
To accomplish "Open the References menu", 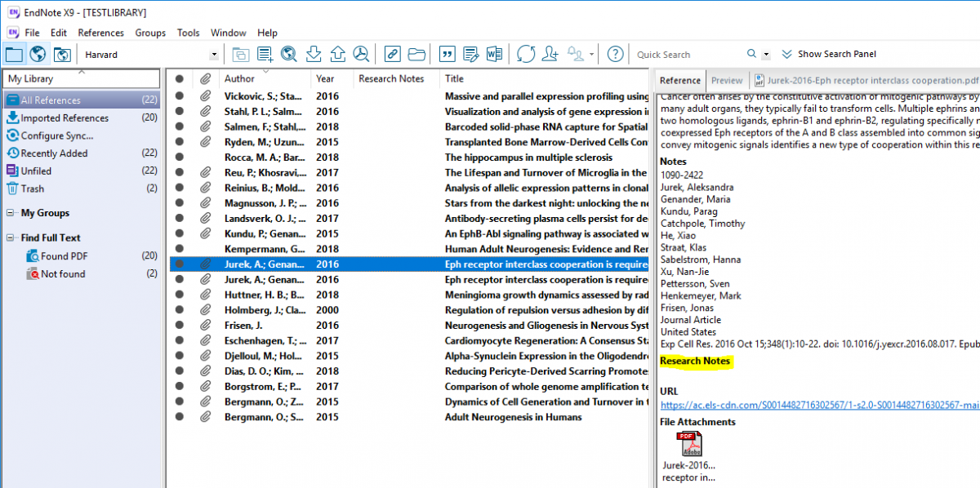I will 100,33.
